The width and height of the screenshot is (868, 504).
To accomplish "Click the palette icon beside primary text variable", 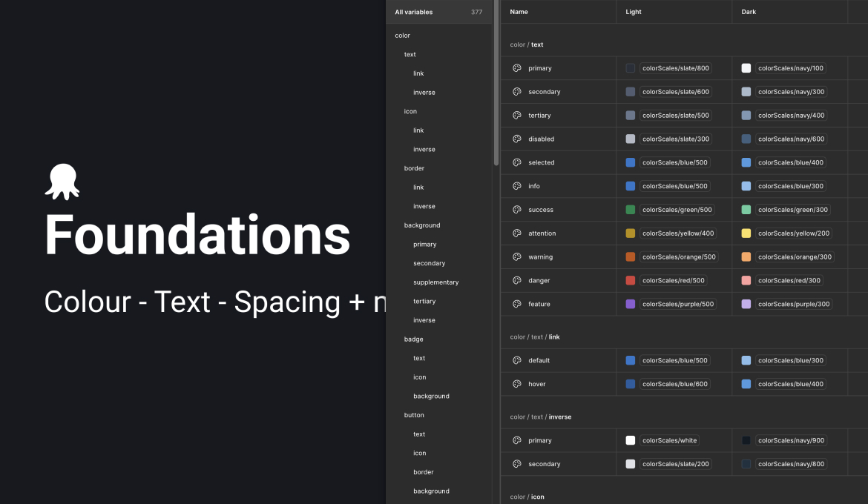I will (x=517, y=68).
